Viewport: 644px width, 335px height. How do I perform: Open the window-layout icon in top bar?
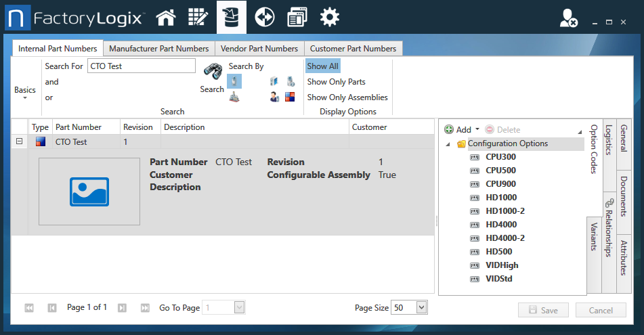point(297,18)
